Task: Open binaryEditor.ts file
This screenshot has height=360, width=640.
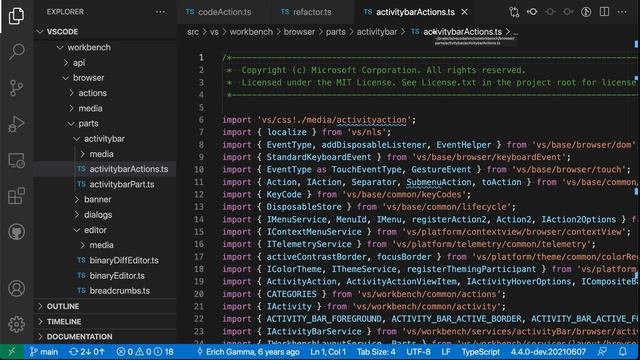Action: (105, 276)
